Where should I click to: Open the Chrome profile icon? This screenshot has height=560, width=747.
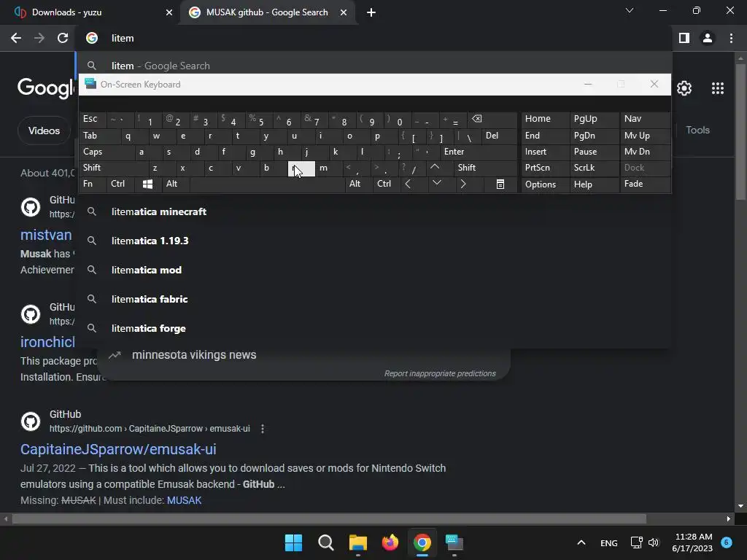(x=708, y=38)
